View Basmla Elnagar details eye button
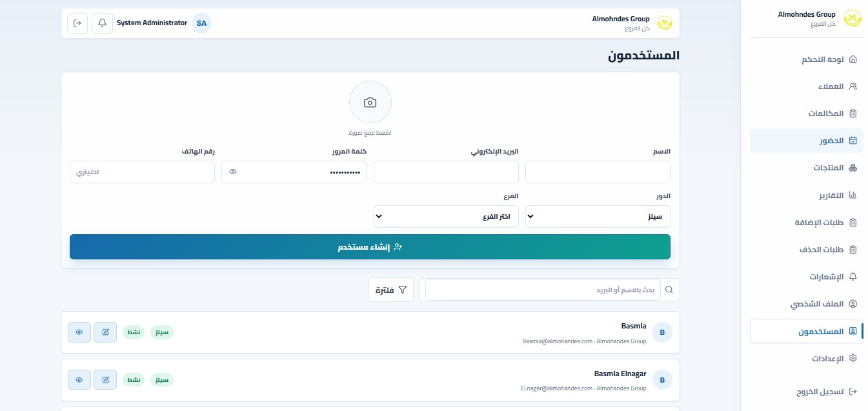This screenshot has width=868, height=411. tap(79, 380)
